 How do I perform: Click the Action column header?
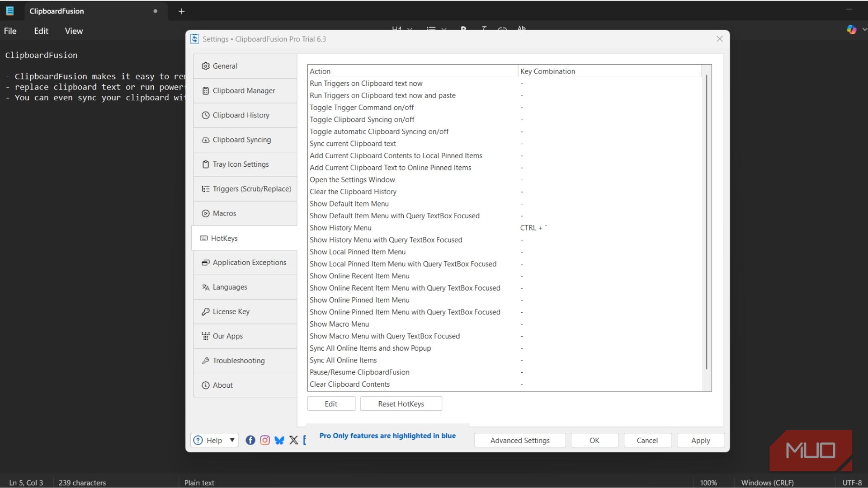(413, 71)
